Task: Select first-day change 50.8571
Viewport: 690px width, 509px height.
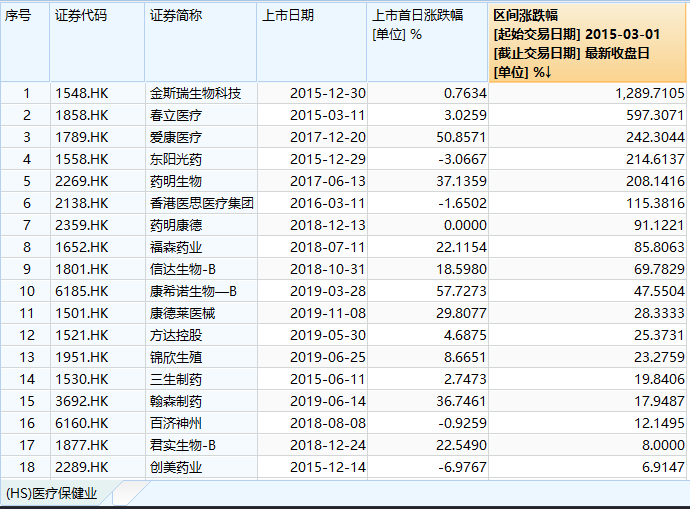Action: click(x=461, y=137)
